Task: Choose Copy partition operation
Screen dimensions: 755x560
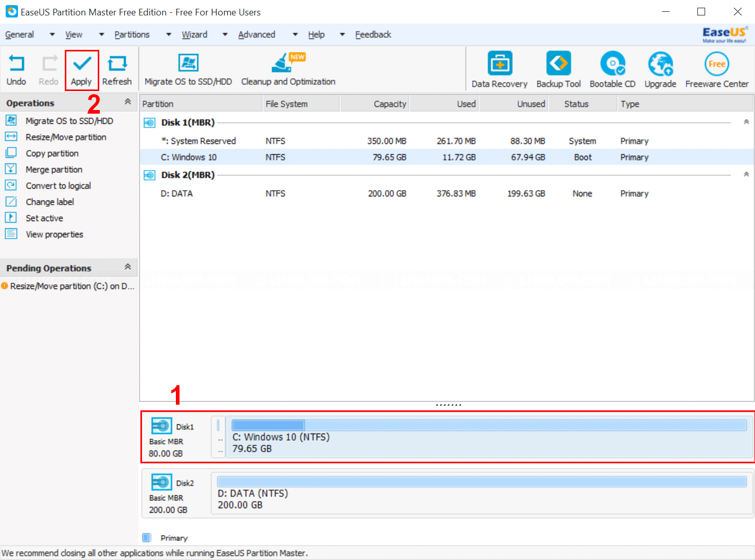Action: [x=52, y=153]
